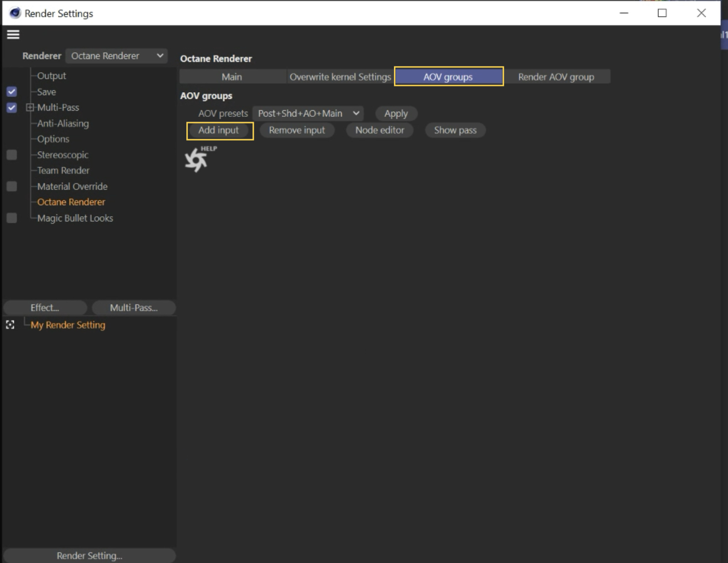The width and height of the screenshot is (728, 563).
Task: Click the Multi-Pass... button
Action: coord(134,308)
